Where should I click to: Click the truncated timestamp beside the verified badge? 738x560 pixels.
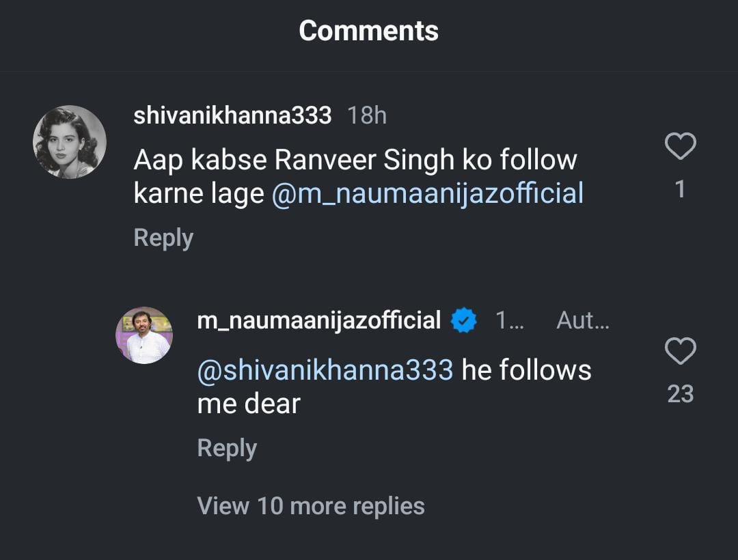coord(509,320)
